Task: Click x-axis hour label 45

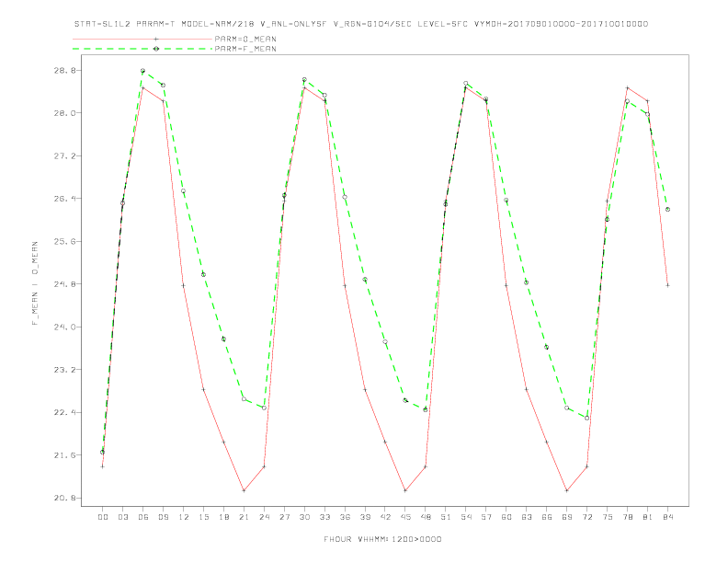Action: (x=405, y=517)
